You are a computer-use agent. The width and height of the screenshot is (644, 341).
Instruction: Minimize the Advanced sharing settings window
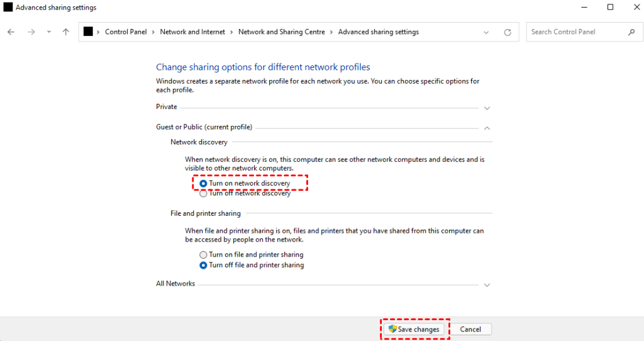tap(584, 8)
